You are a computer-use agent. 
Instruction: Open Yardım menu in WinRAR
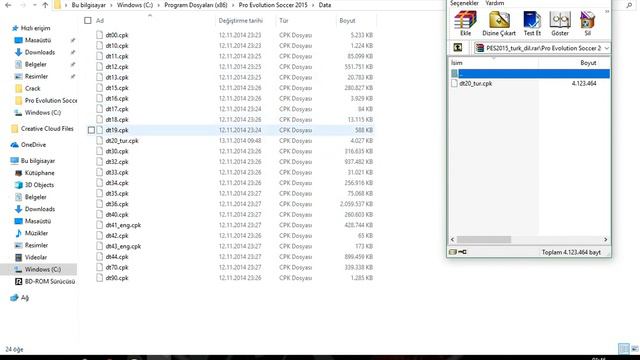[494, 3]
